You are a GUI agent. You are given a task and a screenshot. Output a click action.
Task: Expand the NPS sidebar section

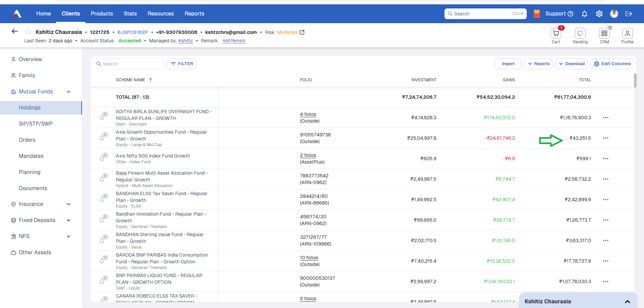point(69,236)
